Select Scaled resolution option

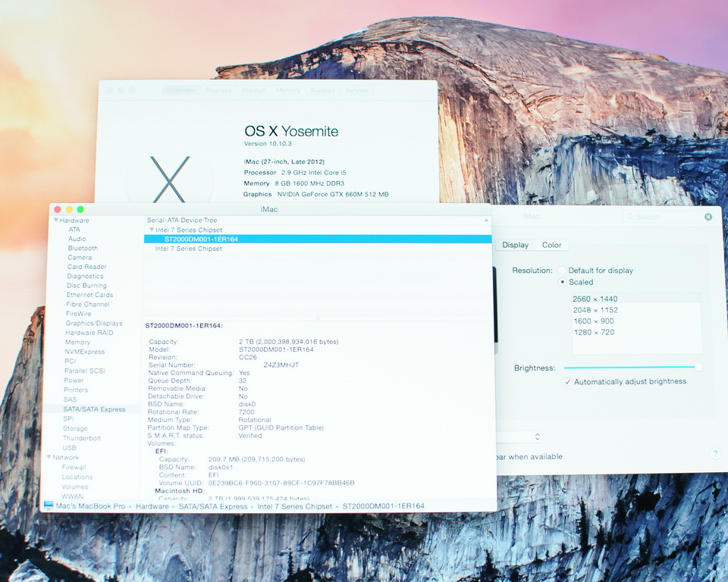562,282
